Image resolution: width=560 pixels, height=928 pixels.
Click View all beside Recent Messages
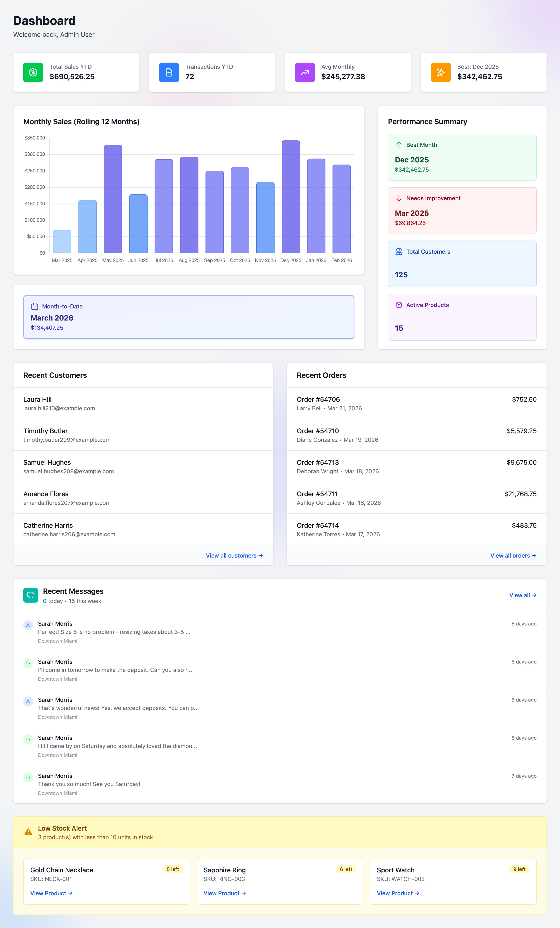point(523,595)
